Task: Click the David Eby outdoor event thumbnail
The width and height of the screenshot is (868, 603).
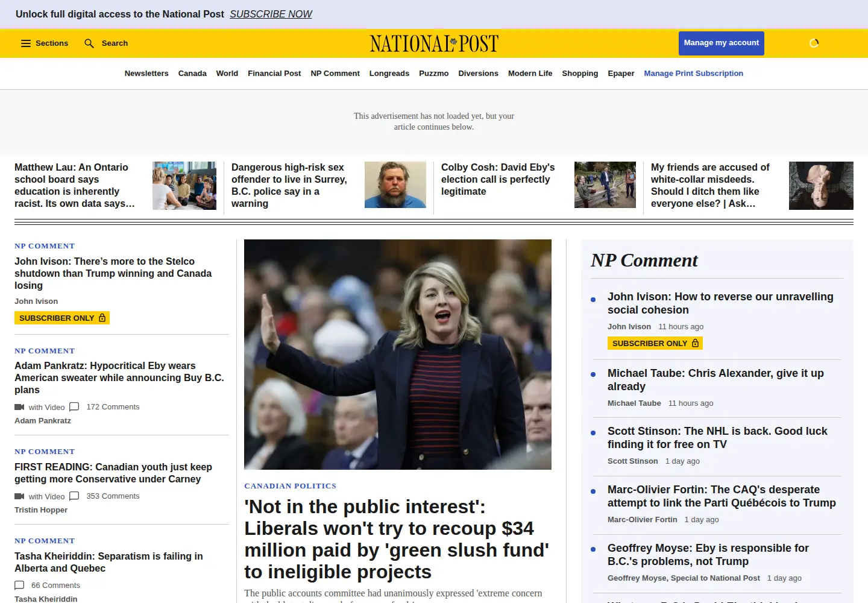Action: pyautogui.click(x=605, y=185)
